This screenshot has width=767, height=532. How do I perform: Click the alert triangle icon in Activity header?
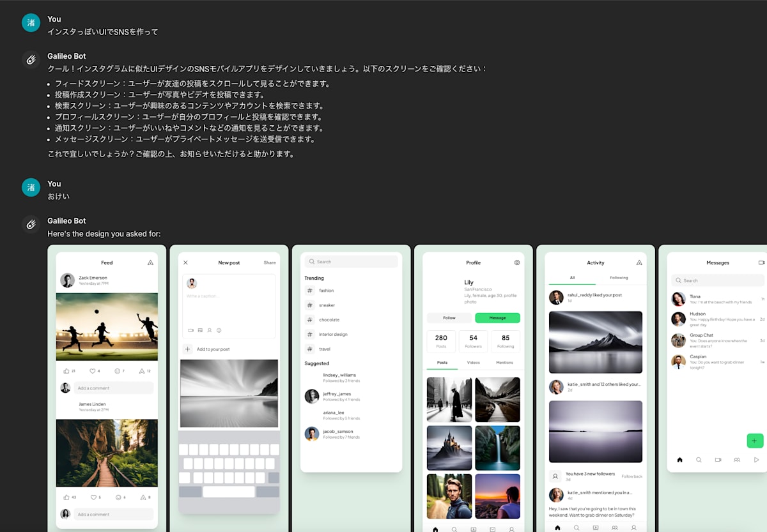coord(639,262)
